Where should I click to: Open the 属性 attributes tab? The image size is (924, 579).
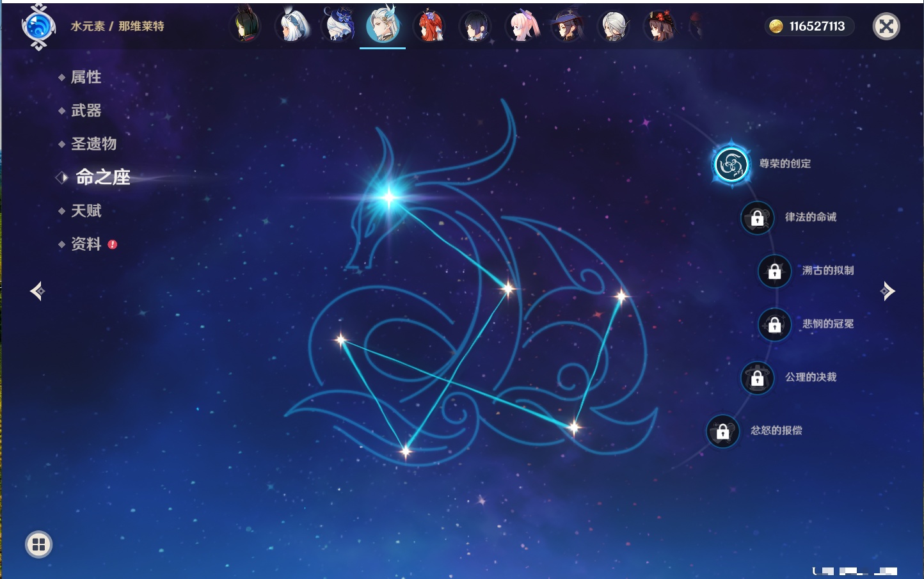pyautogui.click(x=86, y=77)
